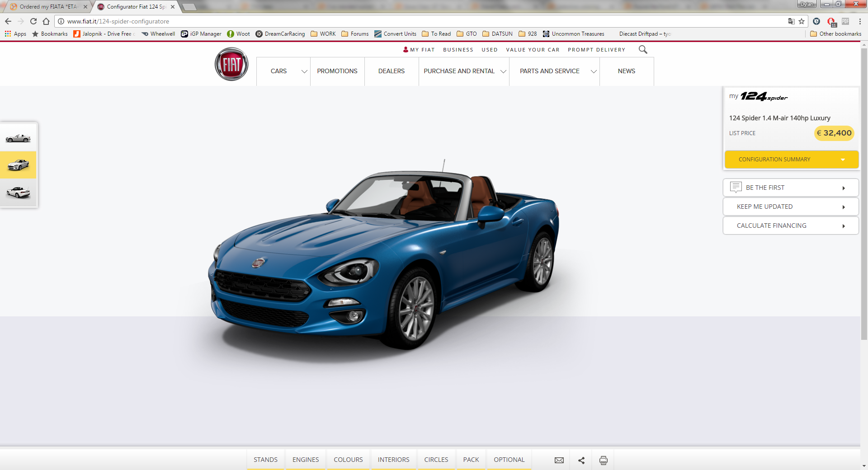The height and width of the screenshot is (470, 868).
Task: Click the email envelope icon in bottom bar
Action: [x=559, y=460]
